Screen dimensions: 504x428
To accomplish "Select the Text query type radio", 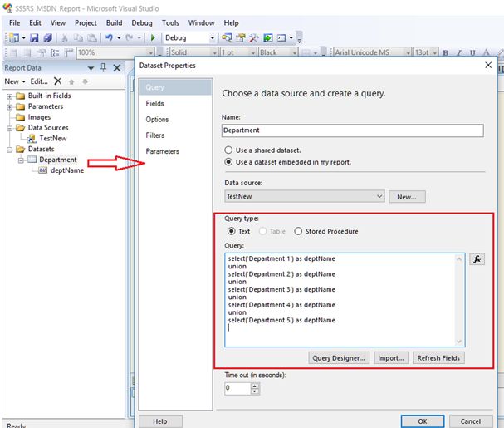I will pyautogui.click(x=231, y=231).
